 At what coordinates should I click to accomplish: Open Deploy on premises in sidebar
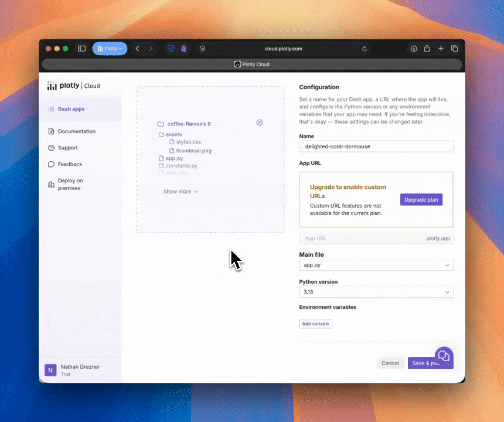click(70, 184)
